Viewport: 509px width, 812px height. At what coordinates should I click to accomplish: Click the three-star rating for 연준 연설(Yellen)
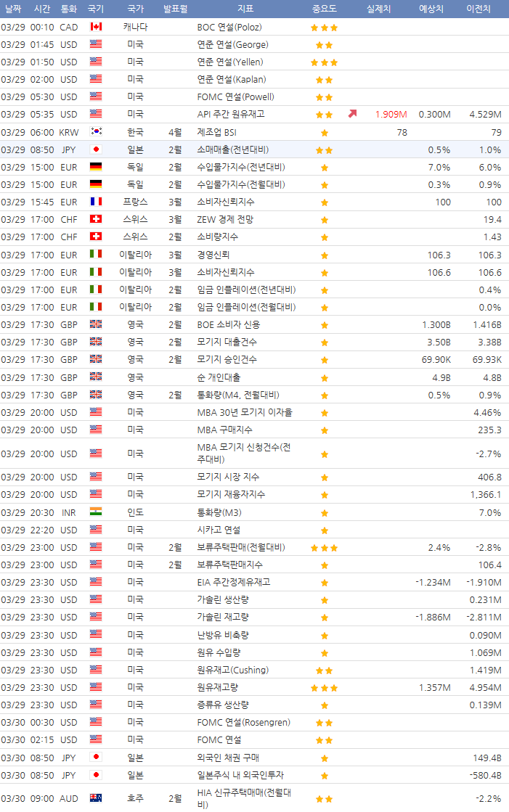click(325, 62)
